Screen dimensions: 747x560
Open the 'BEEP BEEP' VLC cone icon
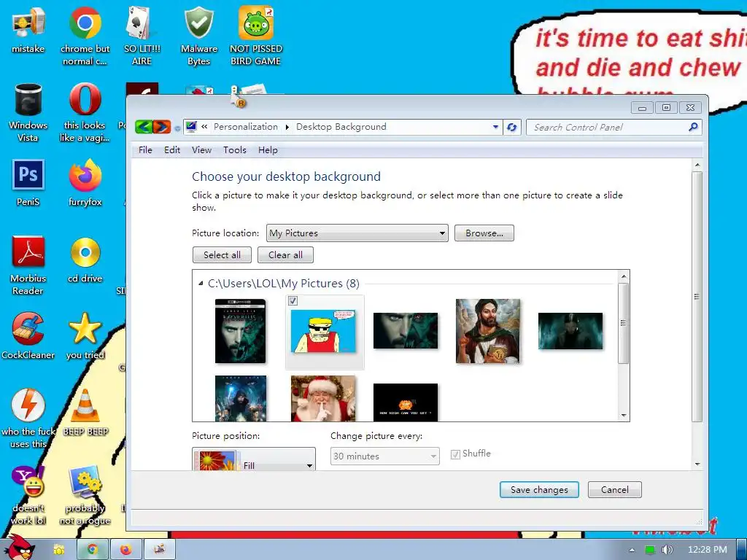tap(85, 413)
